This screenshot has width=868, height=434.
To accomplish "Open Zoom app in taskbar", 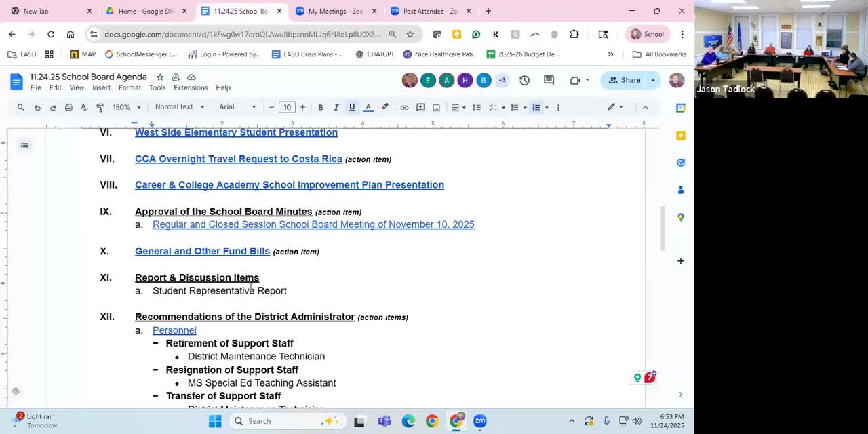I will pos(480,421).
